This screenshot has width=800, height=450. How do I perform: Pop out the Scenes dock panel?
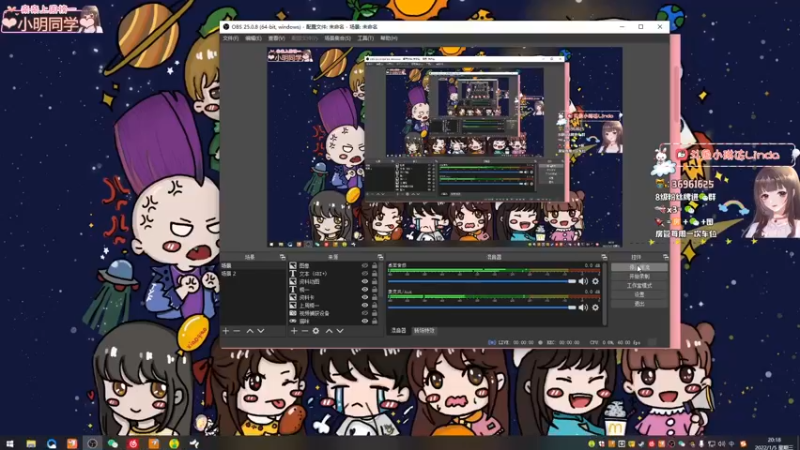pos(282,257)
